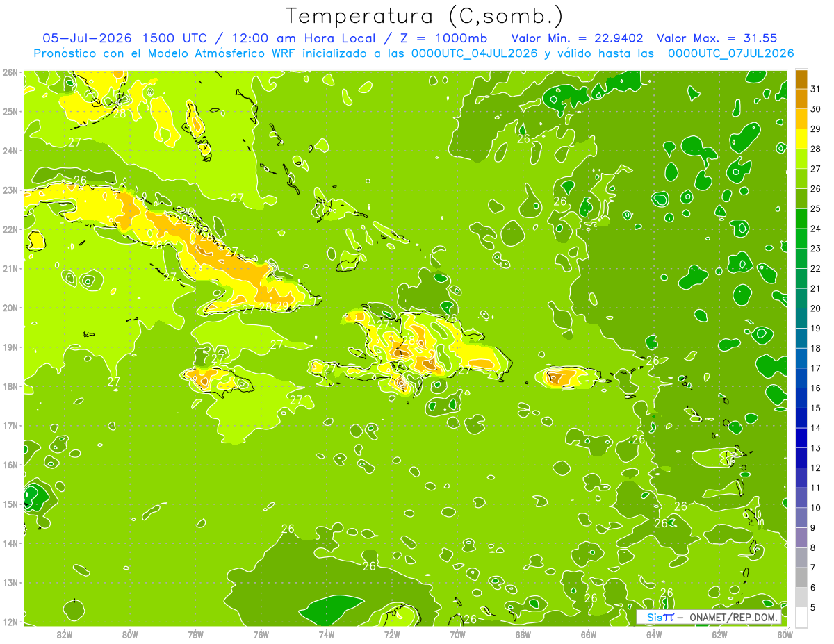This screenshot has height=644, width=834.
Task: Click the '20N' latitude axis label
Action: tap(10, 308)
